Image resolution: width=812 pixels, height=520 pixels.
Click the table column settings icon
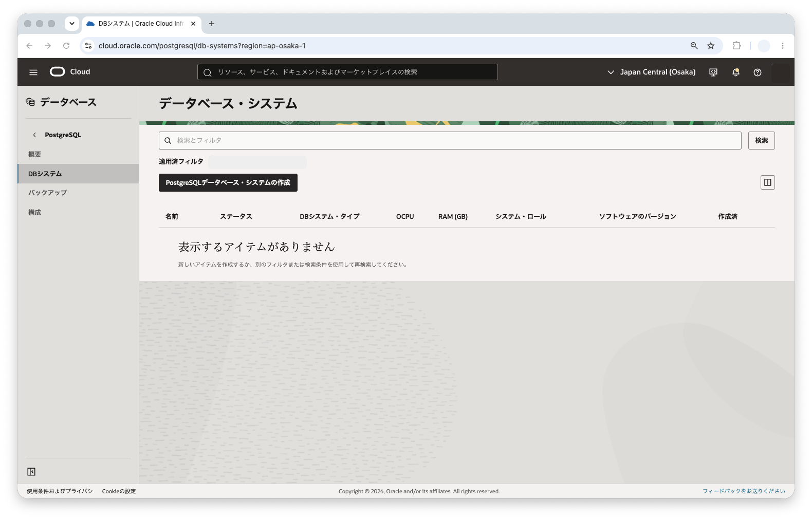point(768,182)
